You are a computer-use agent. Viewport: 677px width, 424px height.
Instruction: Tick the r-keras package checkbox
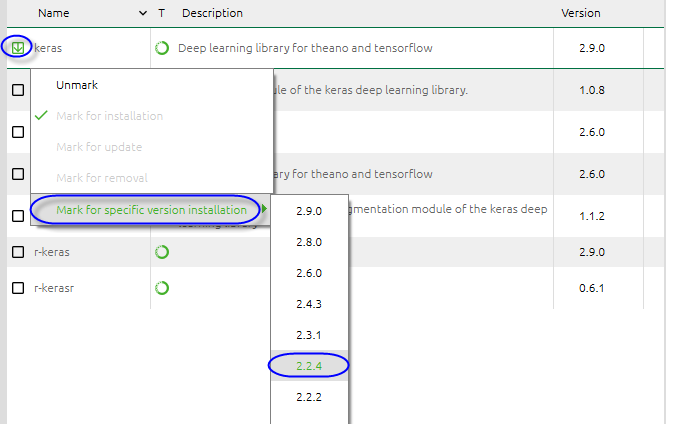pos(18,252)
